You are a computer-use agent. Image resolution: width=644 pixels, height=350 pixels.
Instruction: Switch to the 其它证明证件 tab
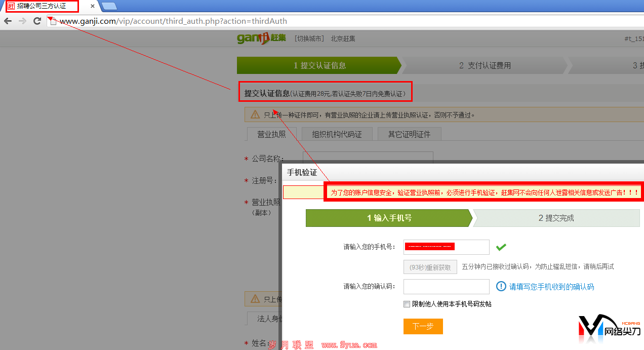(409, 134)
